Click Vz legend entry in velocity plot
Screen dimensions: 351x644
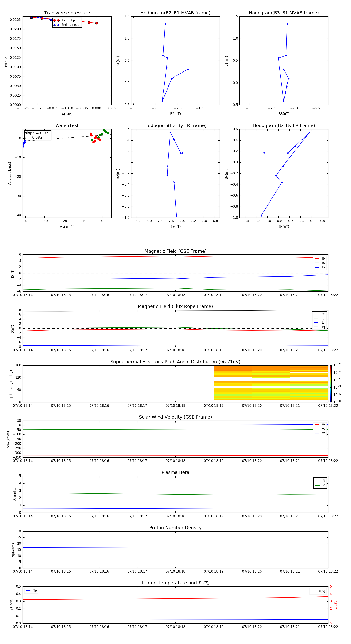click(x=320, y=433)
